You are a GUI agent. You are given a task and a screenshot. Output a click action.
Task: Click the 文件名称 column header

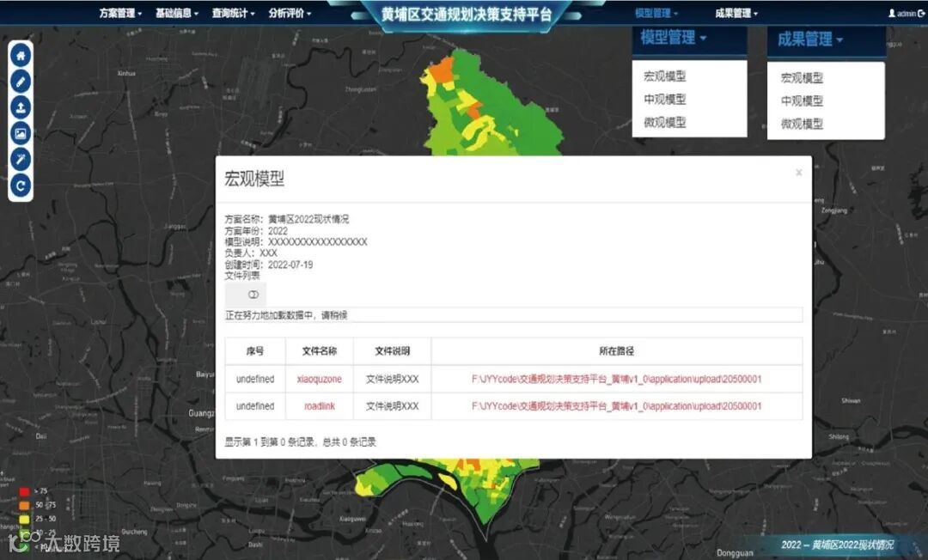(x=320, y=350)
